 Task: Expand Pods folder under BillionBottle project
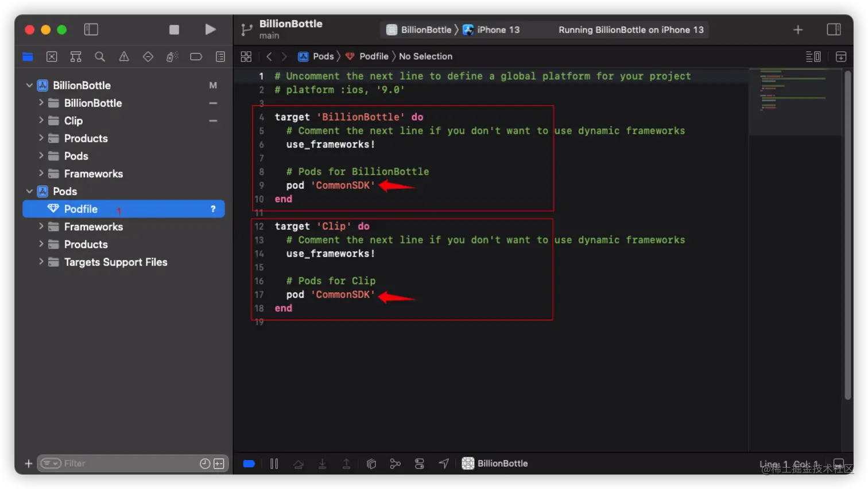[x=41, y=156]
